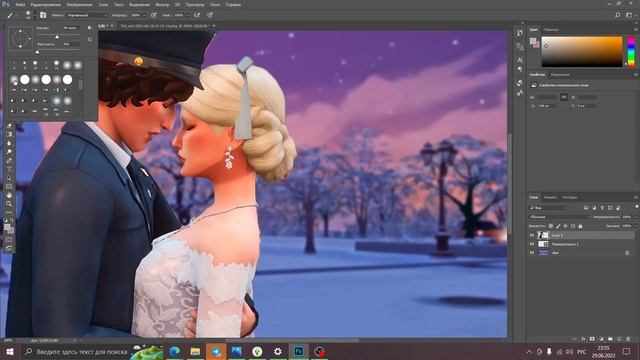Toggle Quick Mask mode icon
Screen dimensions: 640x360
tap(9, 239)
